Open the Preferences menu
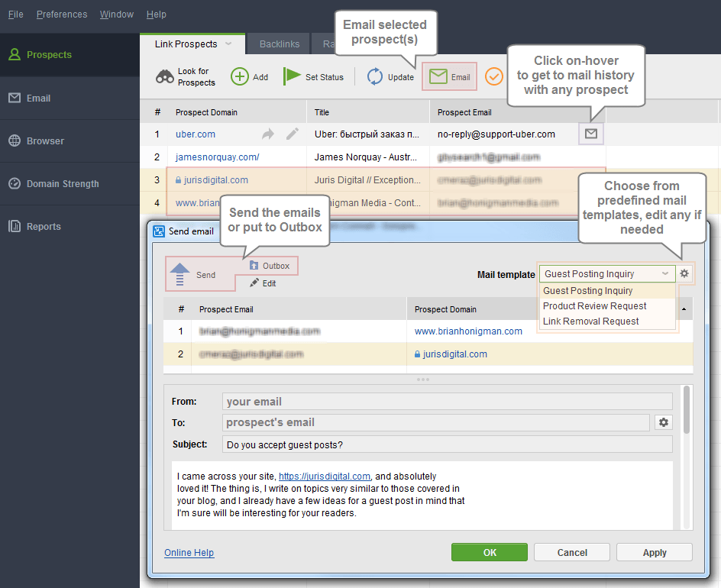 (x=62, y=15)
